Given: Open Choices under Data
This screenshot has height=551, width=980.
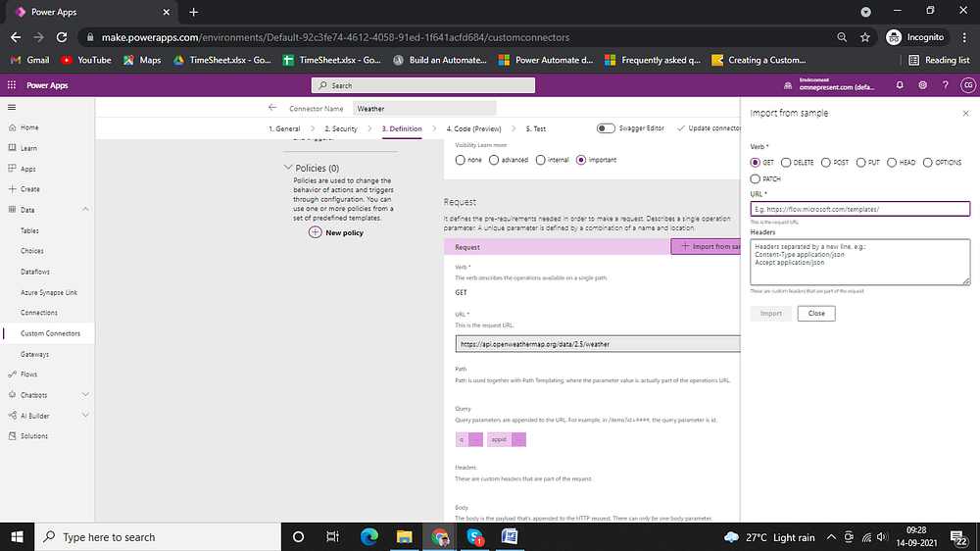Looking at the screenshot, I should [x=32, y=251].
